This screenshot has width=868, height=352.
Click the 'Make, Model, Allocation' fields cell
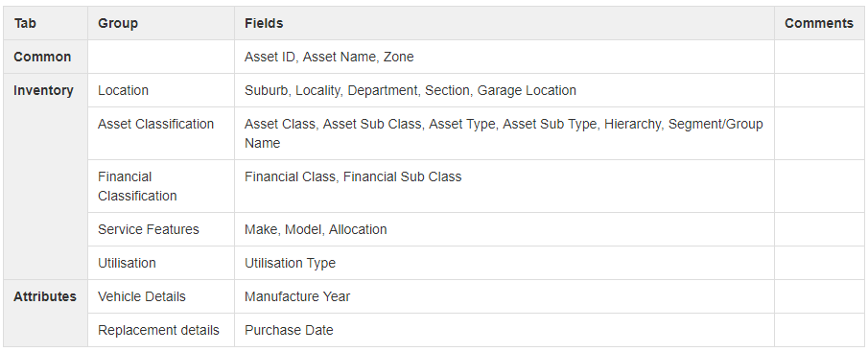click(x=504, y=229)
